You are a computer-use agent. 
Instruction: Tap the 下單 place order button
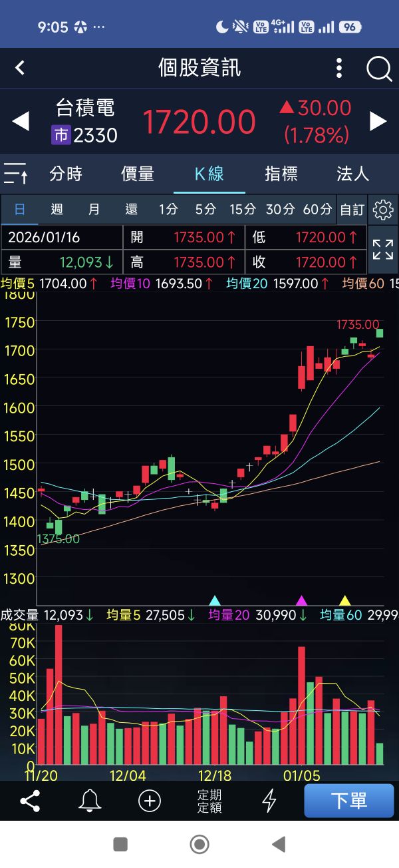tap(349, 801)
